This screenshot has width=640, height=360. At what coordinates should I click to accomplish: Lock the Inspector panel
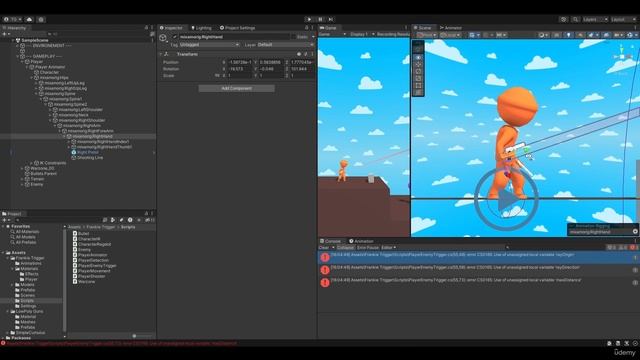(307, 28)
